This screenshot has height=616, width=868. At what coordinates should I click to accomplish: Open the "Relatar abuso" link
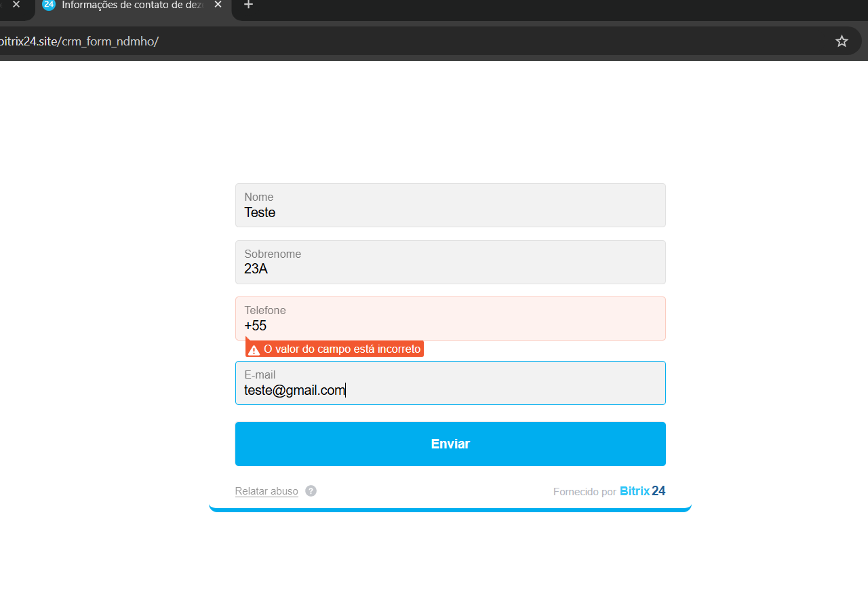tap(267, 491)
